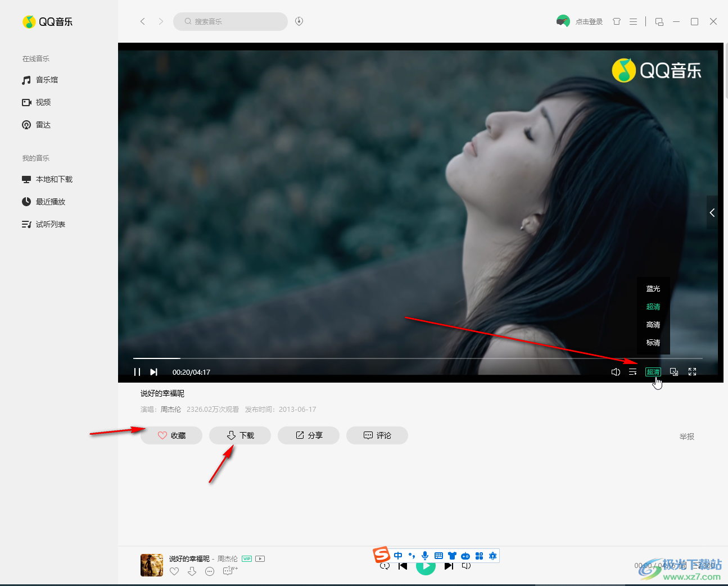Toggle the 超清 quality selector button
This screenshot has height=586, width=728.
coord(653,372)
